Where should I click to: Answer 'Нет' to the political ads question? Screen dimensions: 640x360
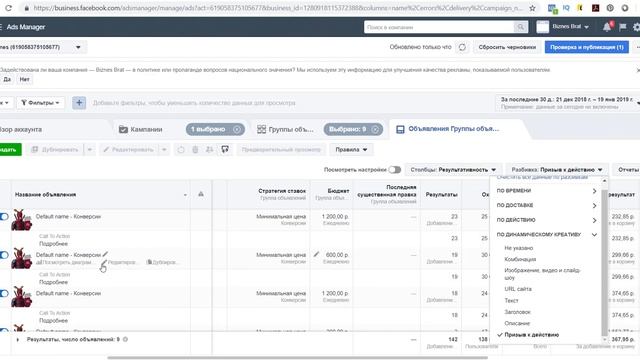tap(24, 80)
